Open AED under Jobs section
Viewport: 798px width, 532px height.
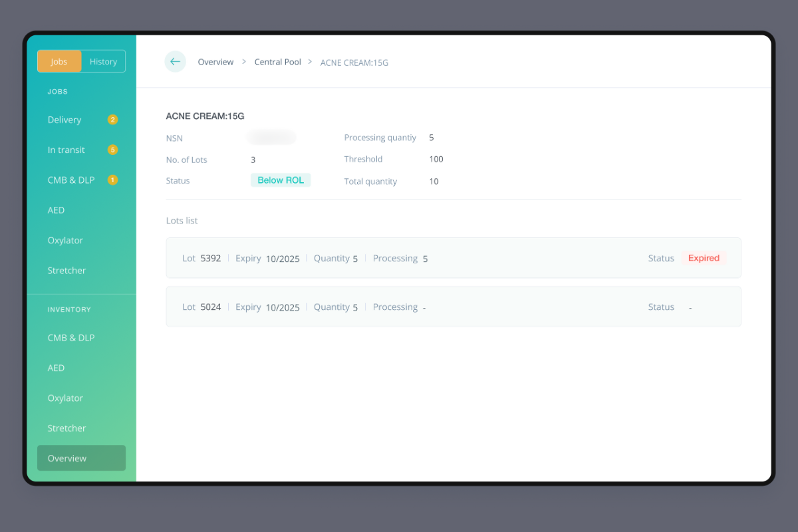[56, 210]
